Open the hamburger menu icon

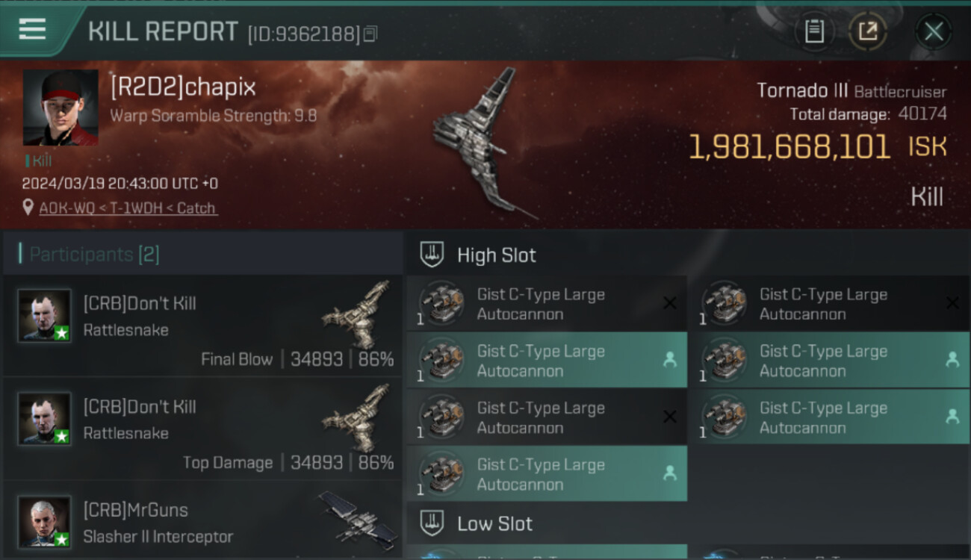[32, 30]
